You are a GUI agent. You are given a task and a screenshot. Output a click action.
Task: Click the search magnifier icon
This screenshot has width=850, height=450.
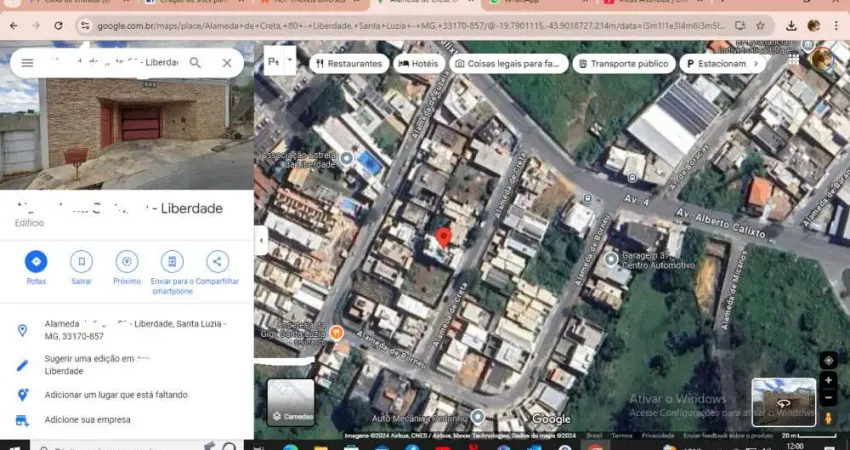click(195, 63)
